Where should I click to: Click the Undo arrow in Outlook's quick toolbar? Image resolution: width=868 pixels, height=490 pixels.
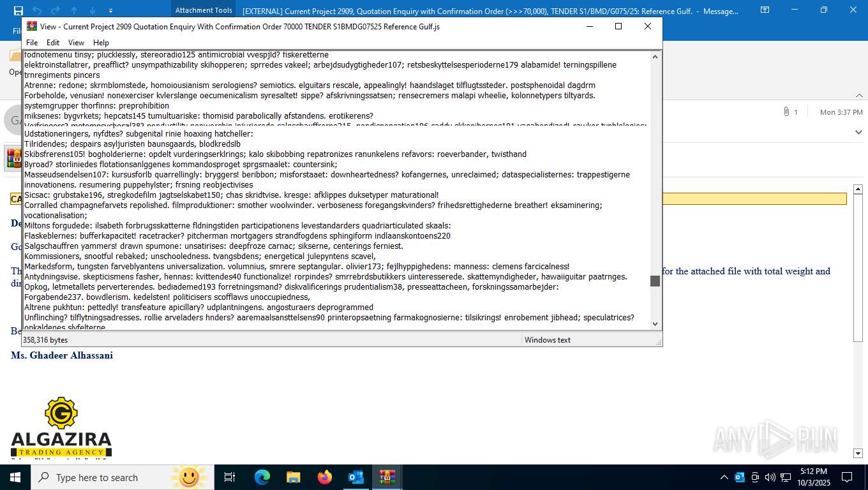[x=37, y=10]
